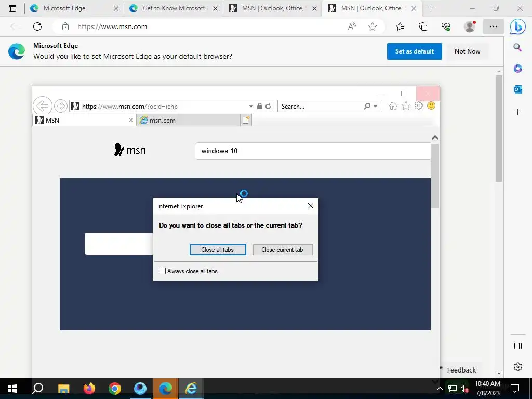The image size is (532, 399).
Task: Open Edge Favorites list icon
Action: (400, 26)
